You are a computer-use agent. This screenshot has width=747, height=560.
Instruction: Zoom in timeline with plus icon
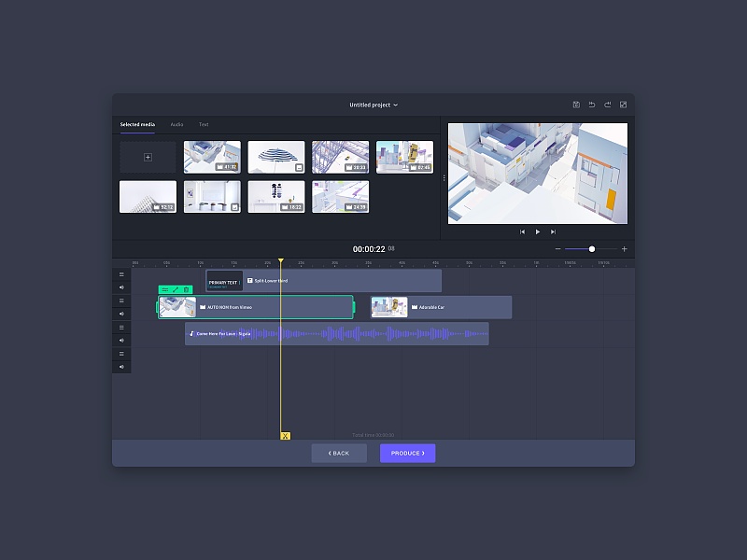point(625,249)
